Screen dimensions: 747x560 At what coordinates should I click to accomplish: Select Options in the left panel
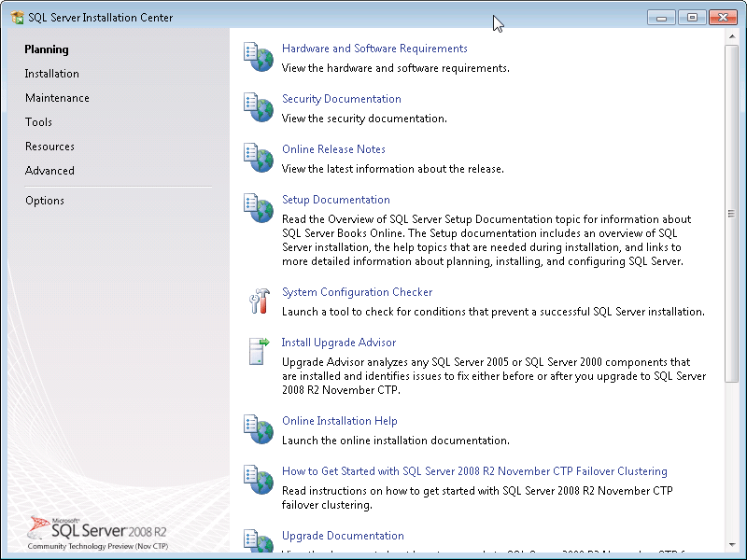(45, 201)
